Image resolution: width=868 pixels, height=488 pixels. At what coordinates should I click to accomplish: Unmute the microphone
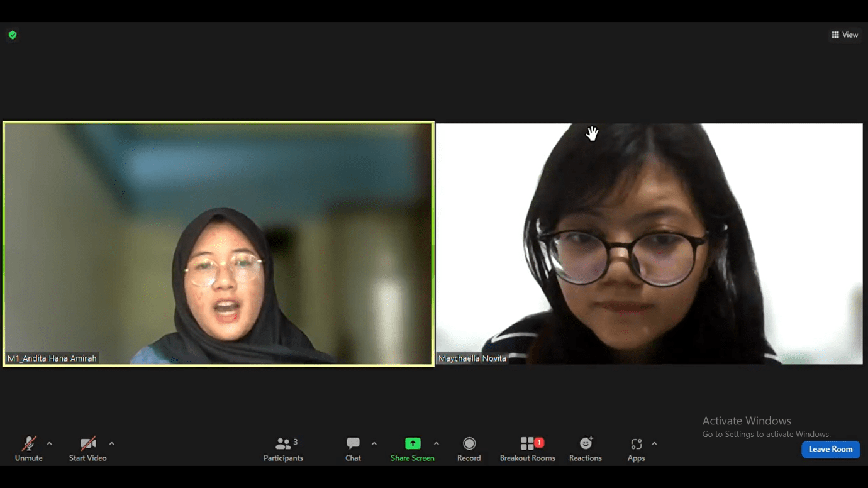29,449
